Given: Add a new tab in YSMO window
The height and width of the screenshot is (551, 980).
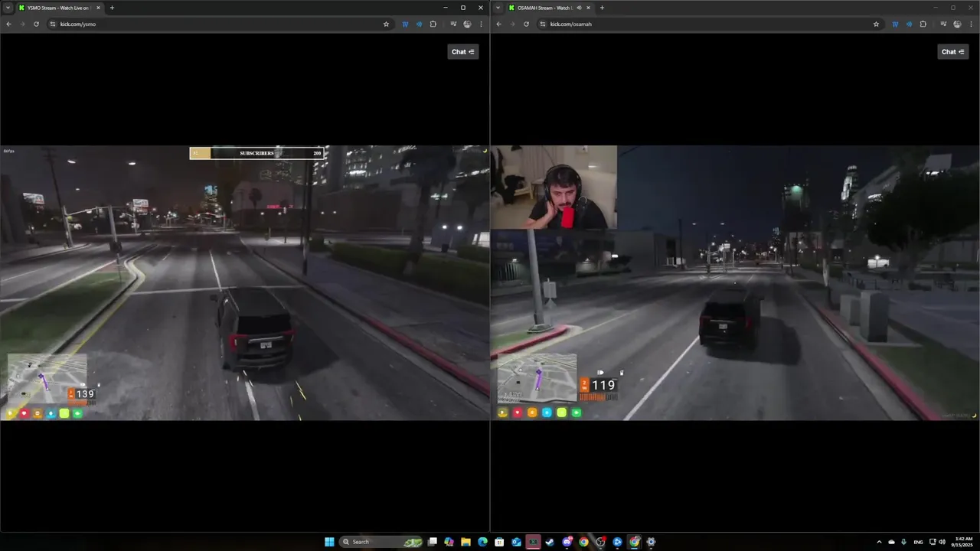Looking at the screenshot, I should pos(112,8).
